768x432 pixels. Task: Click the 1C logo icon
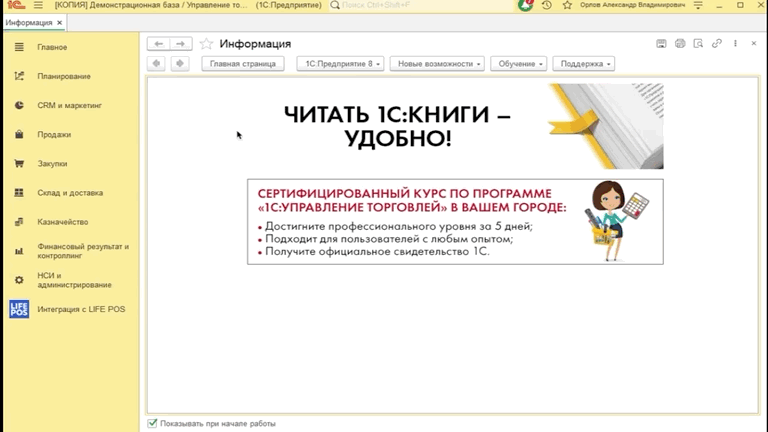(16, 5)
